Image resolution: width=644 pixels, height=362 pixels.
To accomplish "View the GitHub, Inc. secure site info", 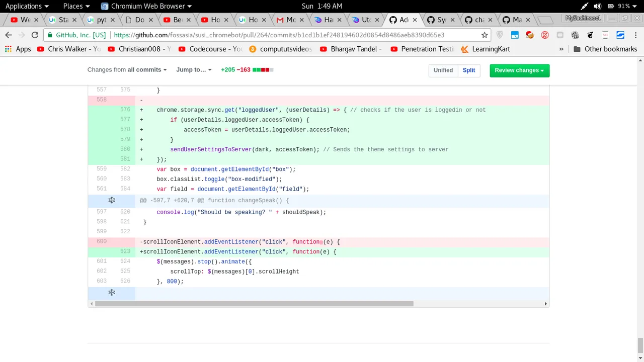I will pos(76,35).
